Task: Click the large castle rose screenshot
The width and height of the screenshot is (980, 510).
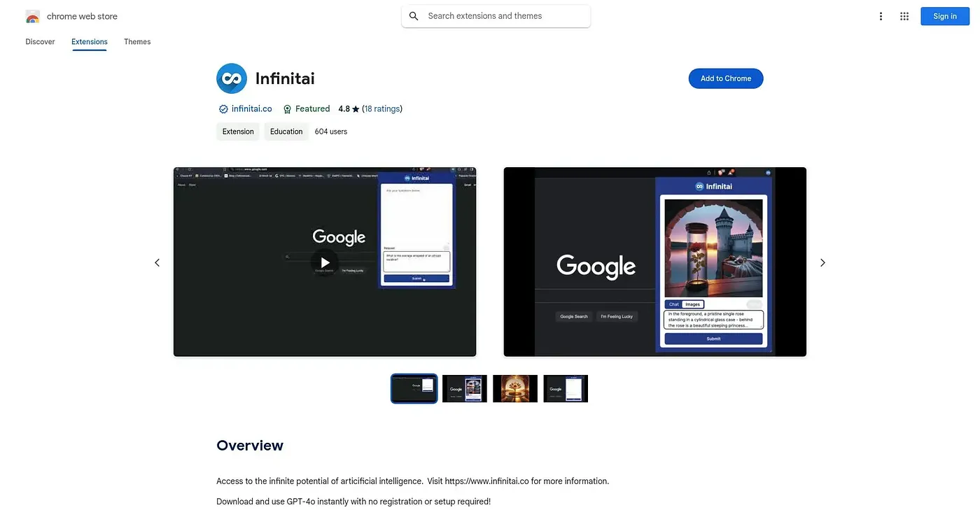Action: (655, 262)
